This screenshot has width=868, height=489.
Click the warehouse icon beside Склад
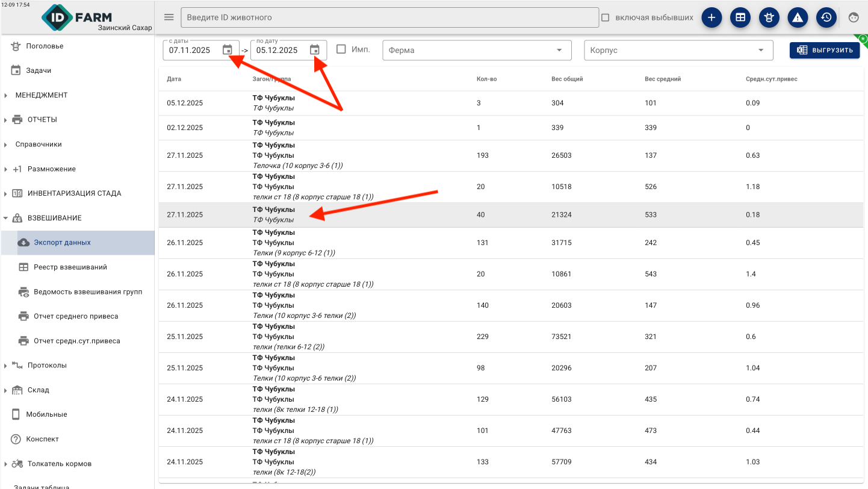pyautogui.click(x=17, y=390)
